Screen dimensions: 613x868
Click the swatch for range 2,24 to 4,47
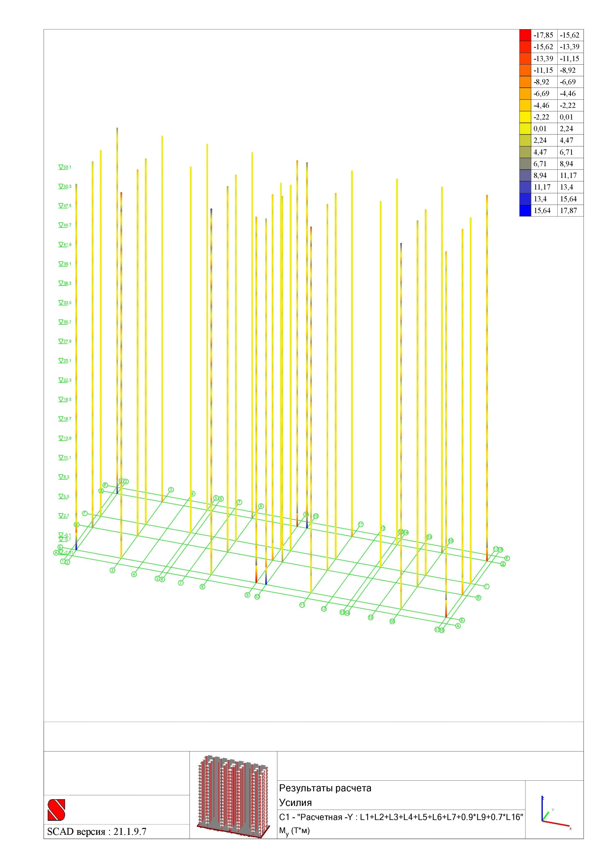(525, 141)
